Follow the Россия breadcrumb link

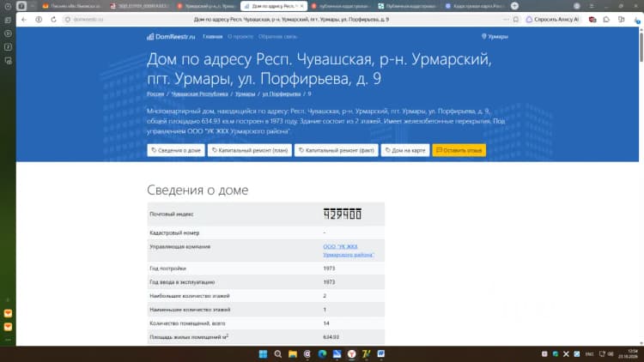tap(155, 94)
